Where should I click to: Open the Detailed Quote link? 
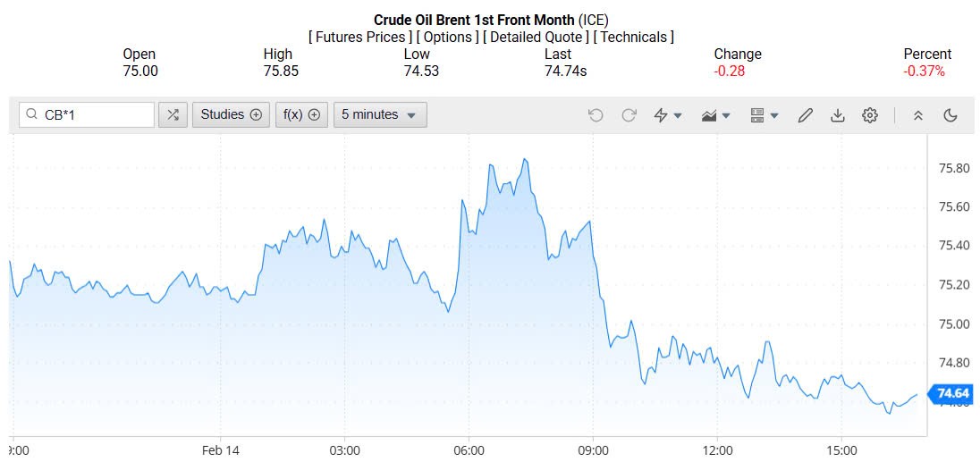(536, 37)
